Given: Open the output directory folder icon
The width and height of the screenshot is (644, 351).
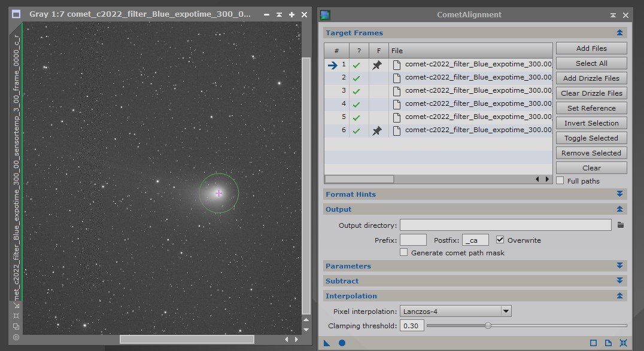Looking at the screenshot, I should coord(621,225).
